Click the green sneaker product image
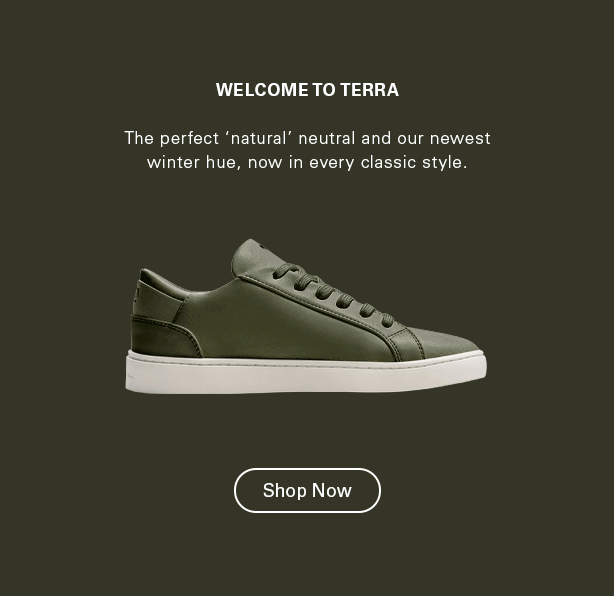 pyautogui.click(x=306, y=316)
